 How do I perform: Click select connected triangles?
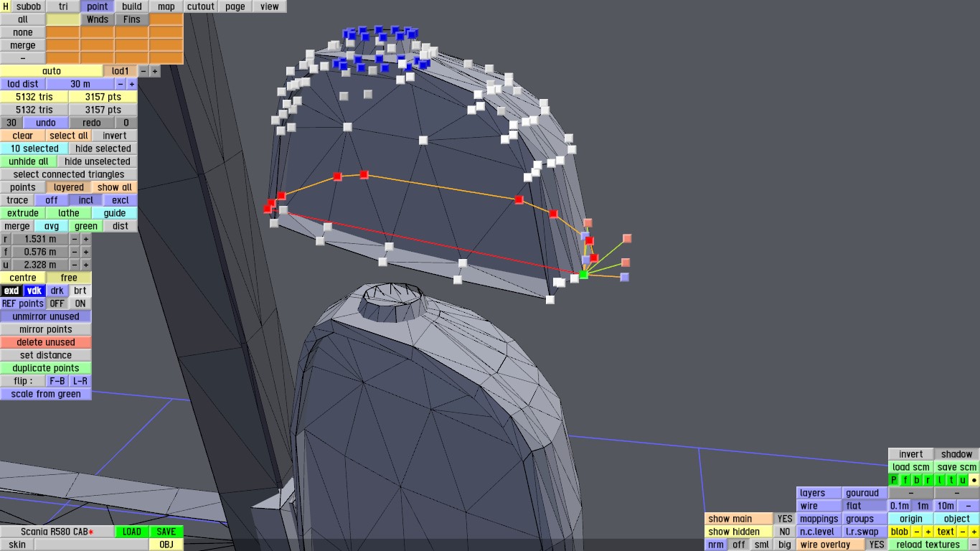[69, 174]
